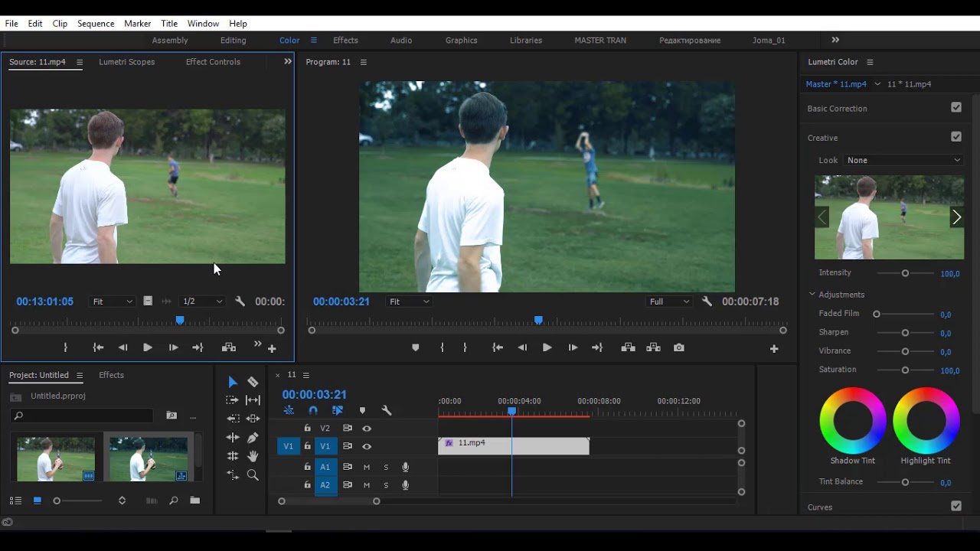Show hidden Source panel tabs chevron
This screenshot has width=980, height=551.
tap(288, 61)
